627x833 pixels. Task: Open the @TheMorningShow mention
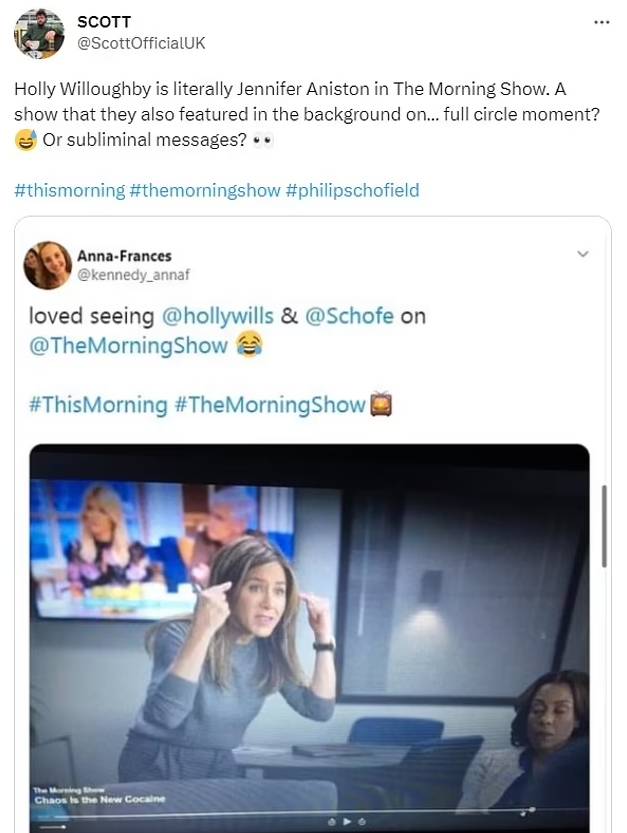coord(128,346)
